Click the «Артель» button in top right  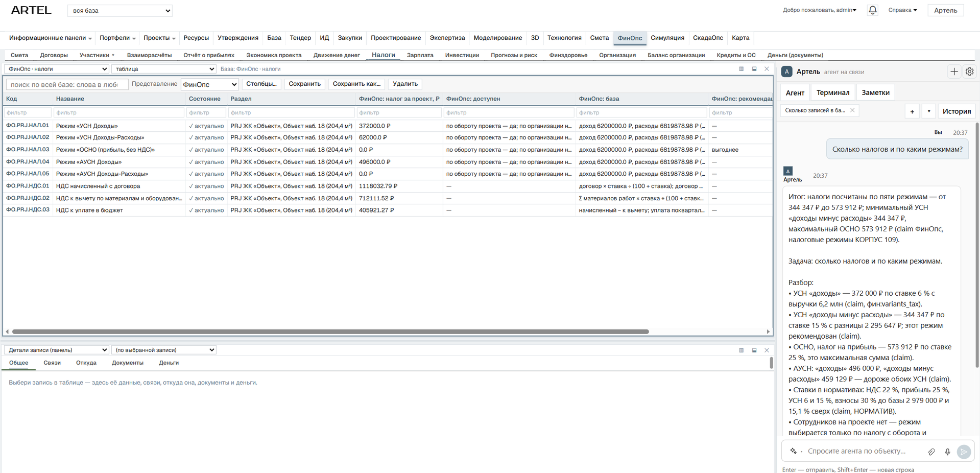pyautogui.click(x=945, y=10)
